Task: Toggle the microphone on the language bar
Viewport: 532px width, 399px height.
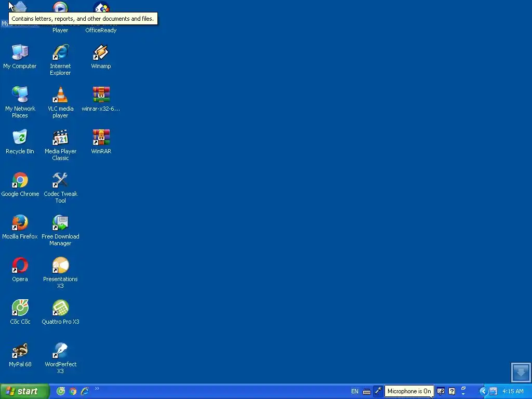Action: pos(378,391)
